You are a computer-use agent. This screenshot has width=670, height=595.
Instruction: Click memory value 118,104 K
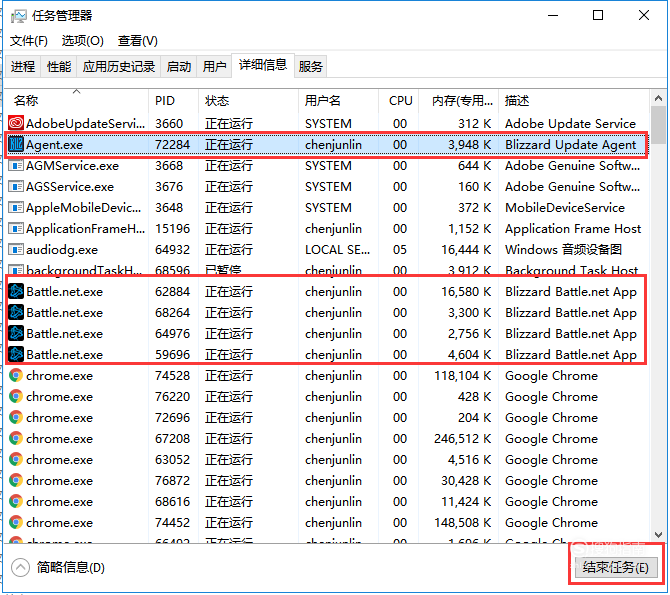pyautogui.click(x=462, y=375)
